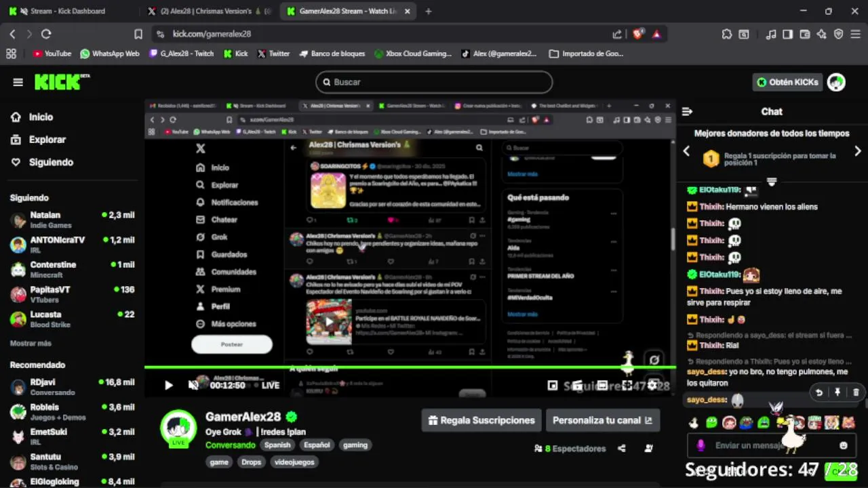Open the user profile avatar menu
868x488 pixels.
[x=836, y=82]
